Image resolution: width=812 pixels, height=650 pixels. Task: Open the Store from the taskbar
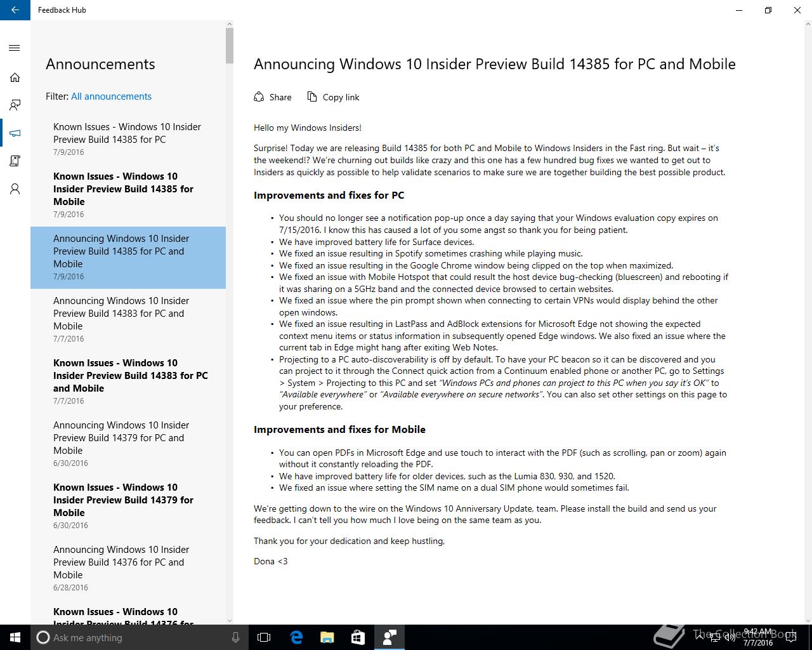pyautogui.click(x=358, y=637)
